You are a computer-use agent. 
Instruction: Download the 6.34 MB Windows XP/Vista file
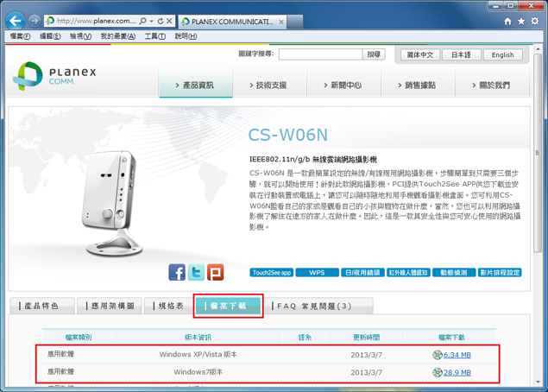[x=457, y=355]
